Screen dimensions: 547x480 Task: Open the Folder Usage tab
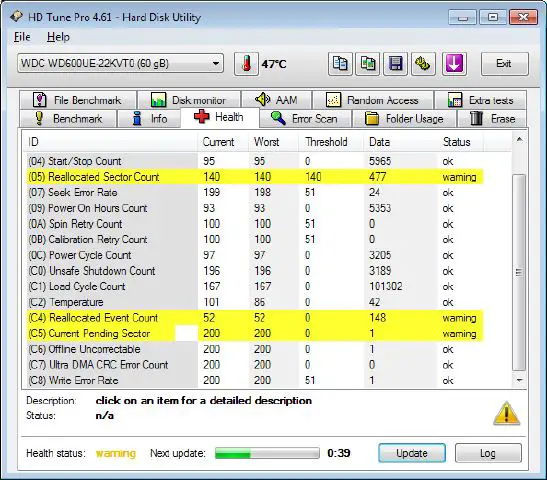[404, 119]
